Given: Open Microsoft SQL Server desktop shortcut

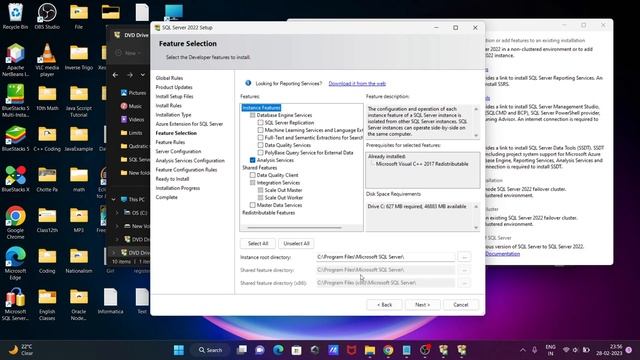Looking at the screenshot, I should 15,304.
